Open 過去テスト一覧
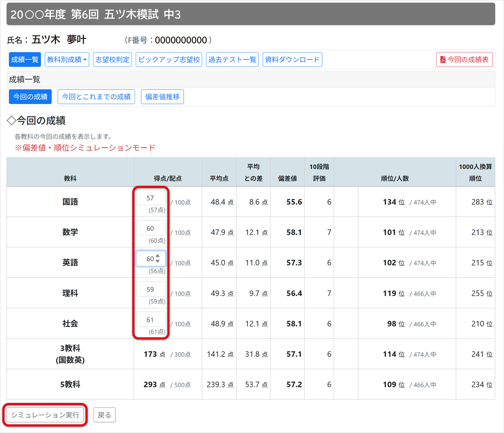 (x=232, y=60)
